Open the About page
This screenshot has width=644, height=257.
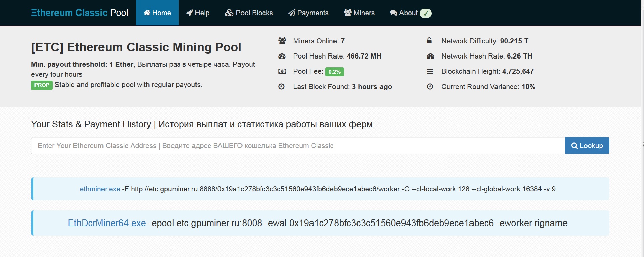(x=404, y=13)
